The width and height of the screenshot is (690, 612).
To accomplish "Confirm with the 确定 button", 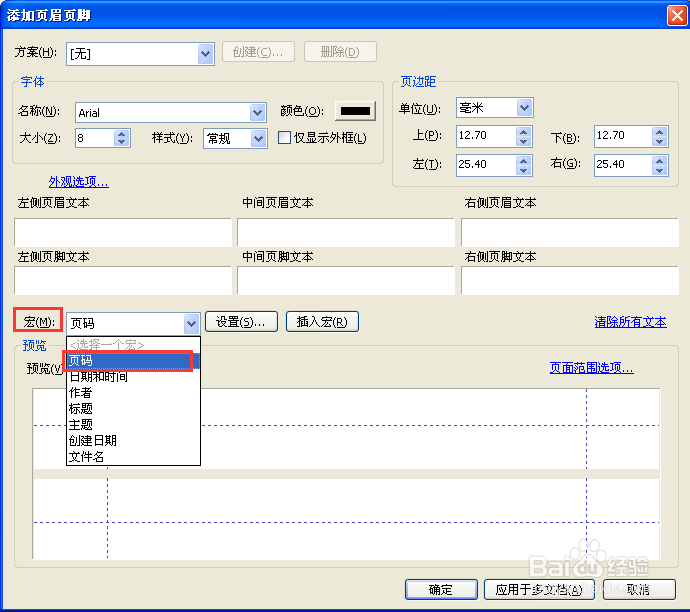I will (x=441, y=590).
